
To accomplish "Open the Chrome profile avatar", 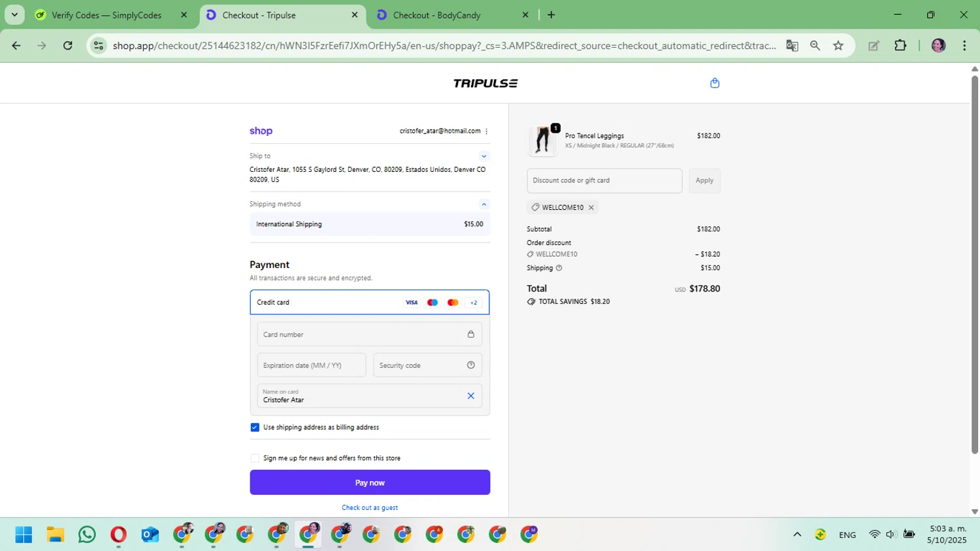I will click(938, 46).
